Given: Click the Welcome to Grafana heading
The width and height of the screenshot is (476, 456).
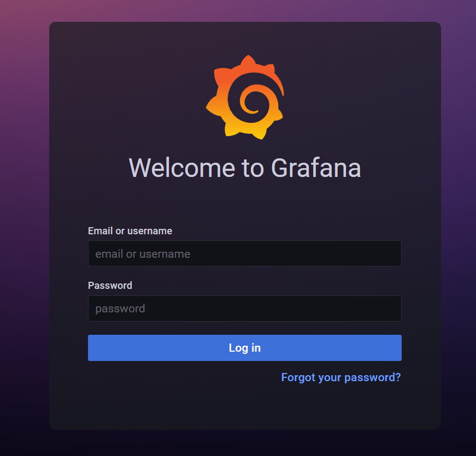Looking at the screenshot, I should tap(245, 168).
